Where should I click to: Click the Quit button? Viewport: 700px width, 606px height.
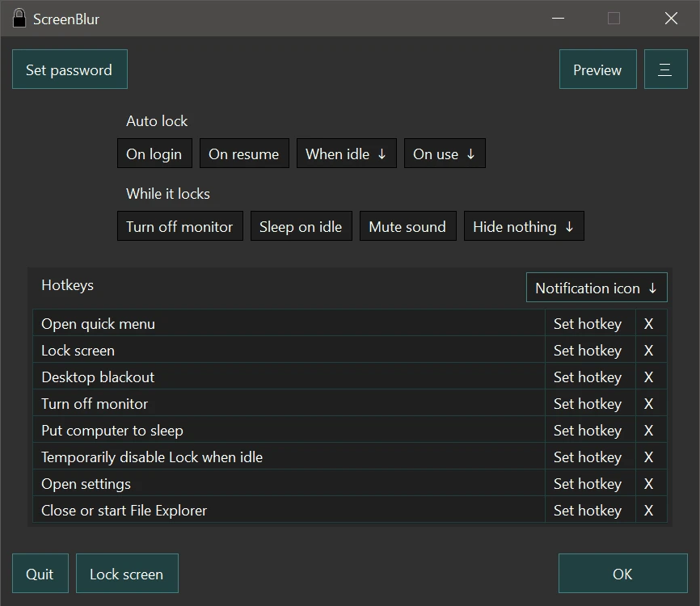pos(40,574)
